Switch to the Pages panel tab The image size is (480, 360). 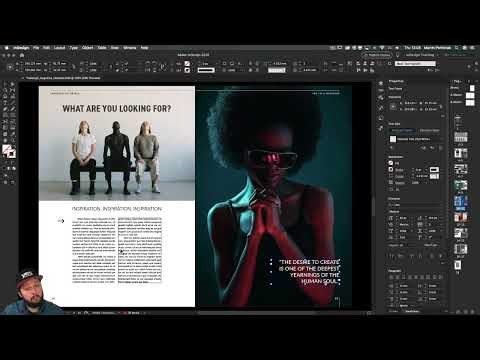point(457,81)
